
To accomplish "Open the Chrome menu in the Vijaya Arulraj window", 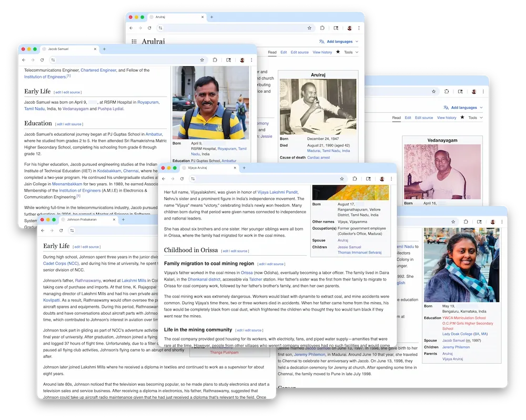I will click(x=391, y=179).
